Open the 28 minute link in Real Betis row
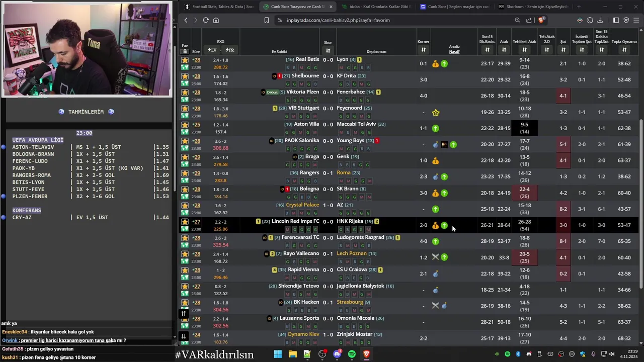The image size is (644, 362). pos(197,60)
